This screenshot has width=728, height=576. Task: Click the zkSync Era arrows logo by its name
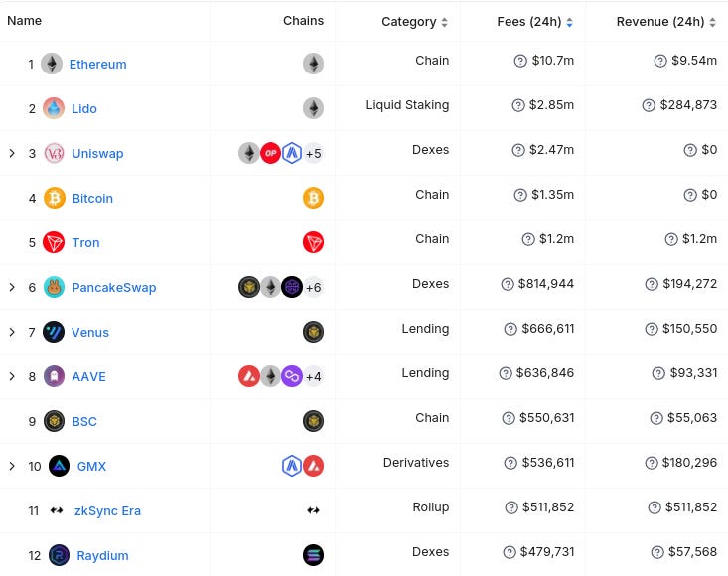tap(57, 510)
